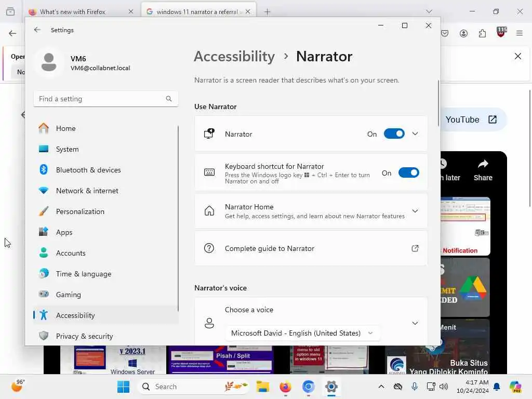Viewport: 532px width, 399px height.
Task: Click the keyboard icon for Narrator shortcut
Action: pyautogui.click(x=209, y=172)
